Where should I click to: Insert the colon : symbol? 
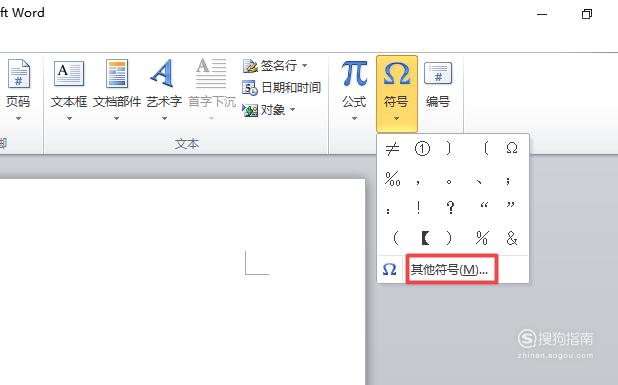click(388, 211)
